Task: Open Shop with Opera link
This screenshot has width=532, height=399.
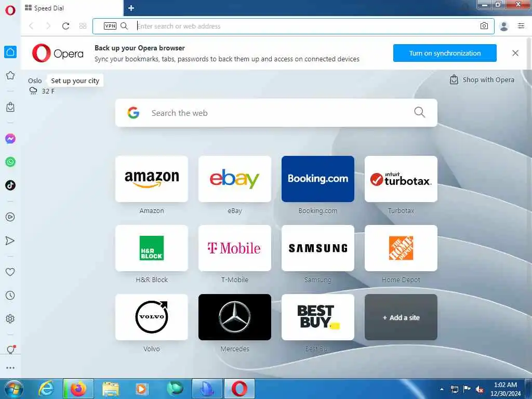Action: (482, 79)
